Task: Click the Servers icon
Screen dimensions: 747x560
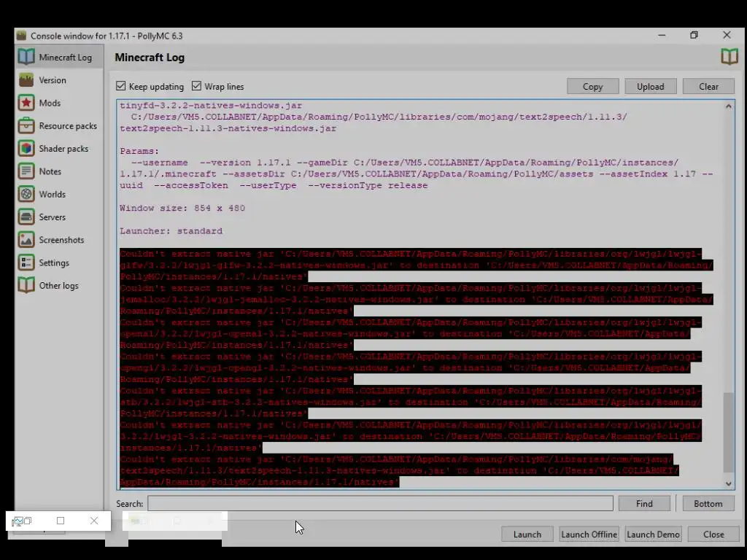Action: 26,217
